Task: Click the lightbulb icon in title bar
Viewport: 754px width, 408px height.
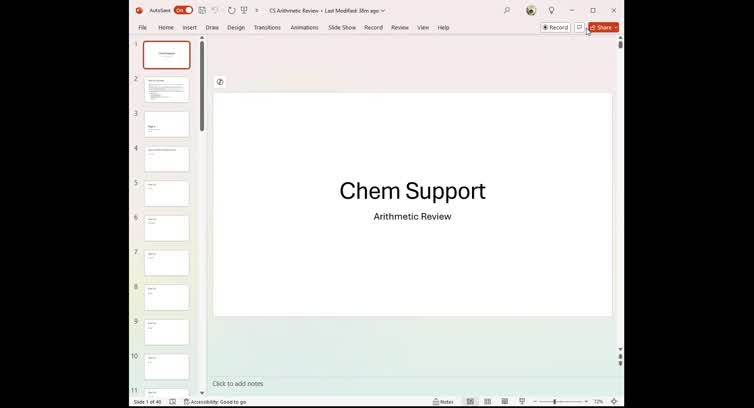Action: 552,10
